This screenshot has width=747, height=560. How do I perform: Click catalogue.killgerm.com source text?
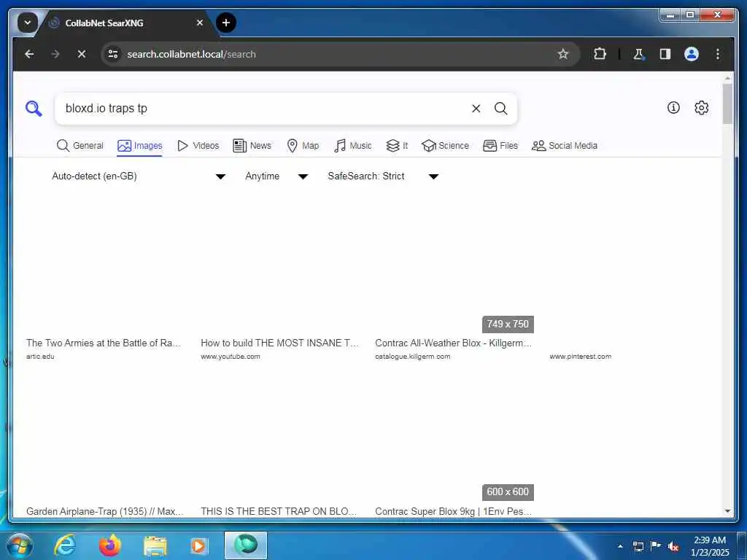coord(412,356)
